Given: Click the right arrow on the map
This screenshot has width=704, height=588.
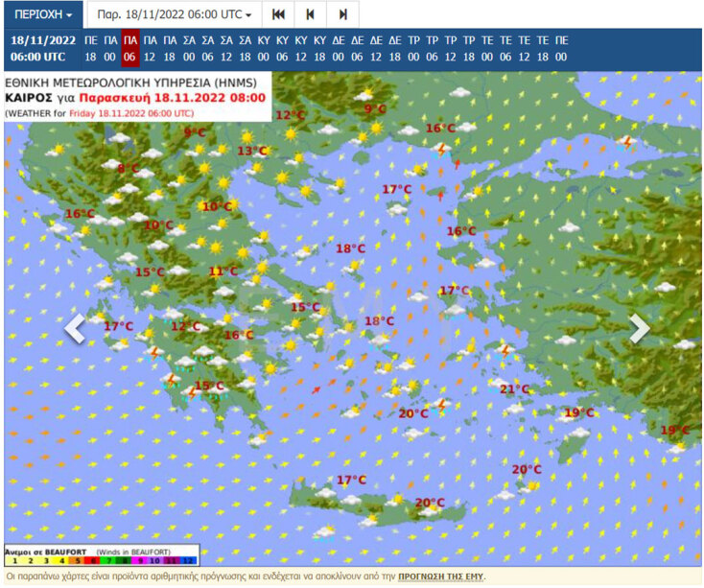Looking at the screenshot, I should (x=639, y=328).
